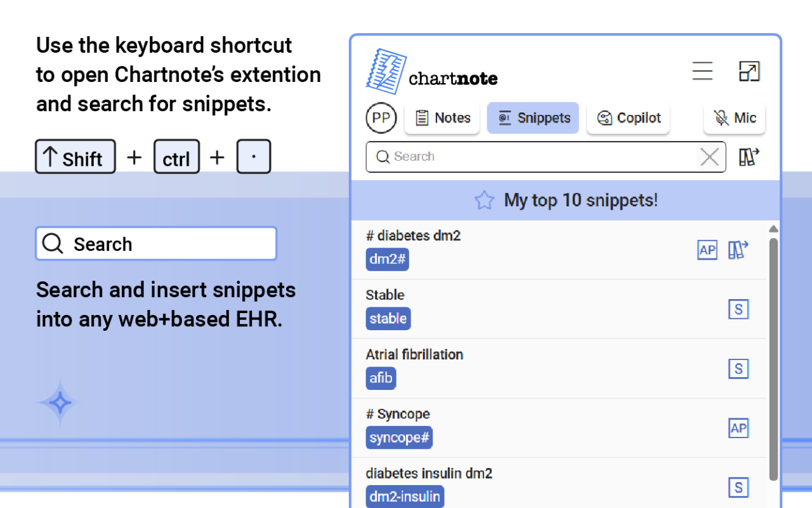
Task: Click the snippet library icon beside search
Action: click(x=749, y=157)
